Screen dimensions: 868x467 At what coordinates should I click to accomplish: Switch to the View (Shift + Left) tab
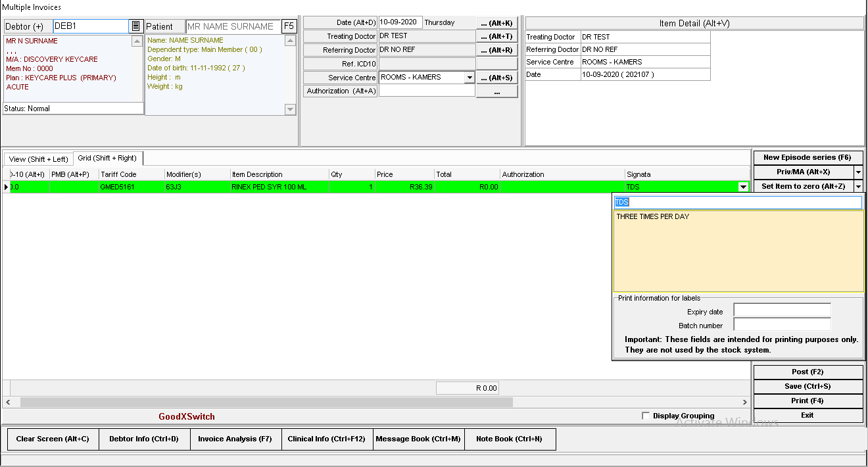(x=38, y=159)
